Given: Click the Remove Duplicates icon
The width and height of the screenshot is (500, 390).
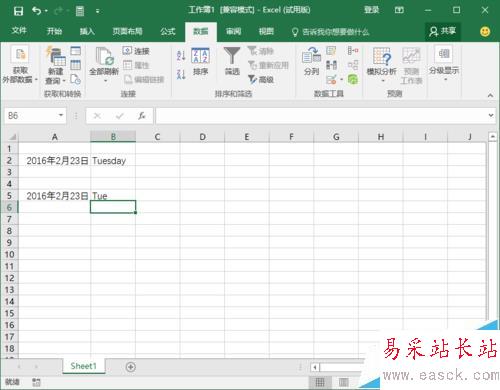Looking at the screenshot, I should pyautogui.click(x=331, y=65).
